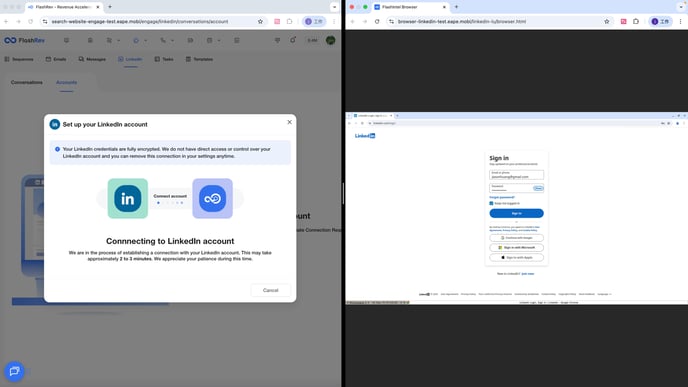688x387 pixels.
Task: Toggle the Keep me logged in checkbox
Action: tap(491, 203)
